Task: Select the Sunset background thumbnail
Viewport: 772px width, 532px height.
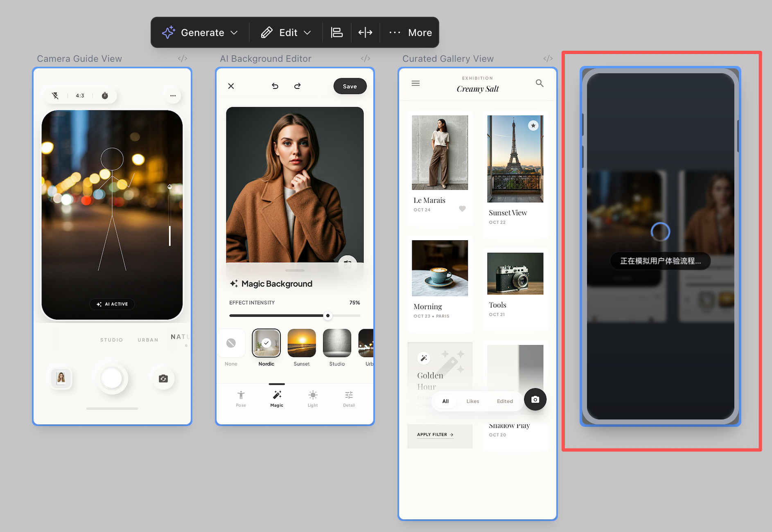Action: [302, 343]
